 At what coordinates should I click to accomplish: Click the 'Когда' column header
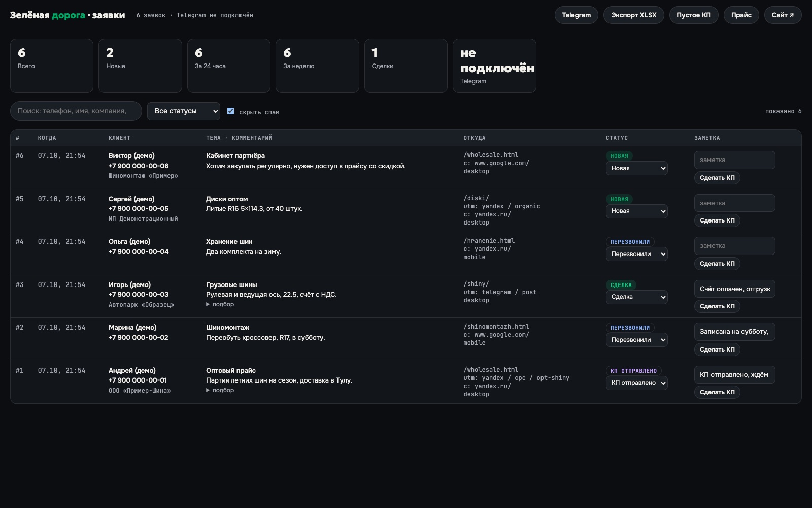click(47, 138)
